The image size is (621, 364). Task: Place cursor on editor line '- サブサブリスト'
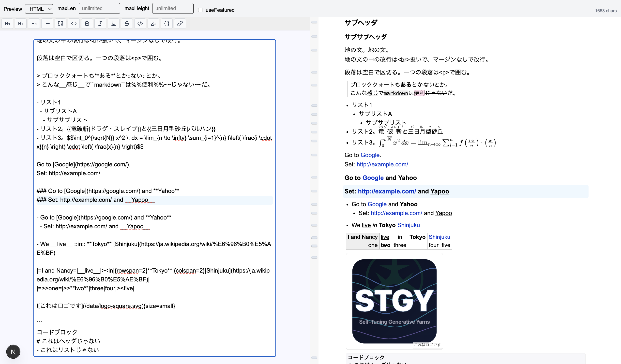[x=65, y=120]
